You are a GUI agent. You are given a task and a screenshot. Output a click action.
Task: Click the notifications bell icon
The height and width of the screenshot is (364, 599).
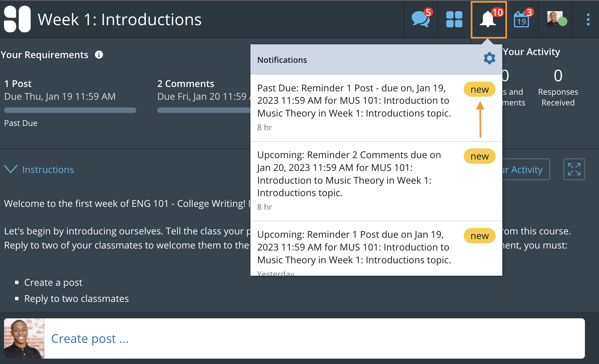tap(488, 19)
